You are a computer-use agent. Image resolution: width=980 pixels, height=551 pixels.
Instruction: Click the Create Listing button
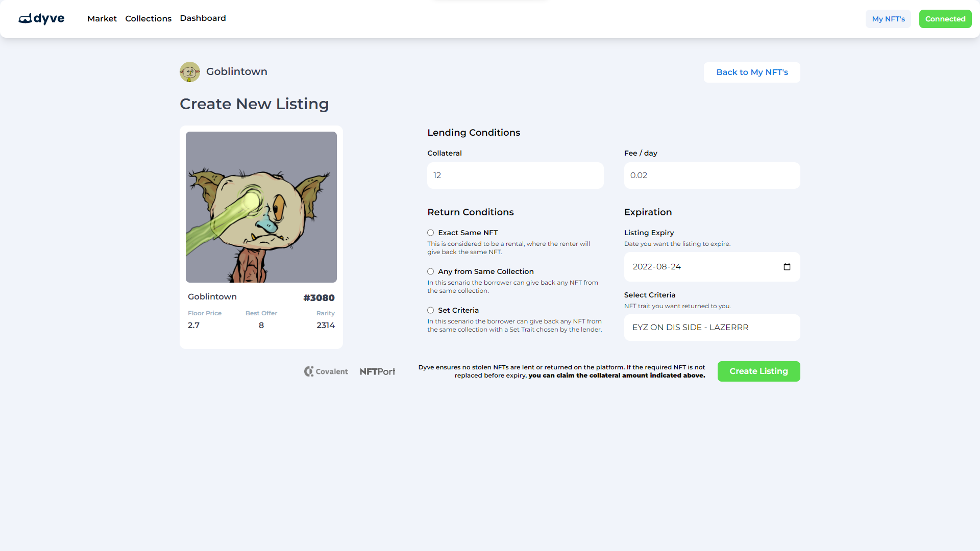758,371
